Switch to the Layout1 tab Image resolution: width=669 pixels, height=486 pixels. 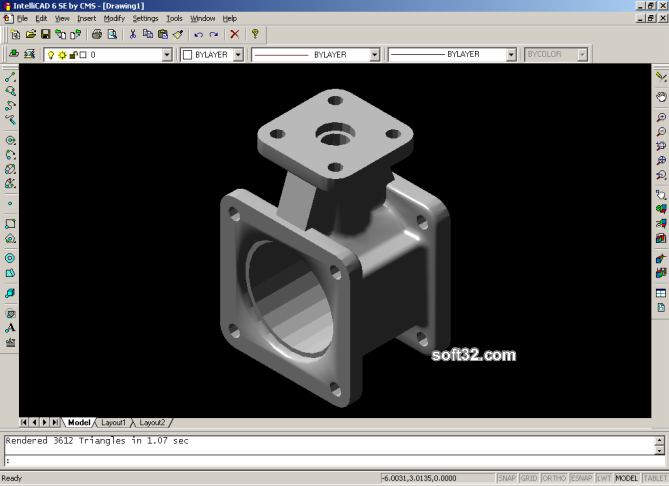pyautogui.click(x=113, y=422)
